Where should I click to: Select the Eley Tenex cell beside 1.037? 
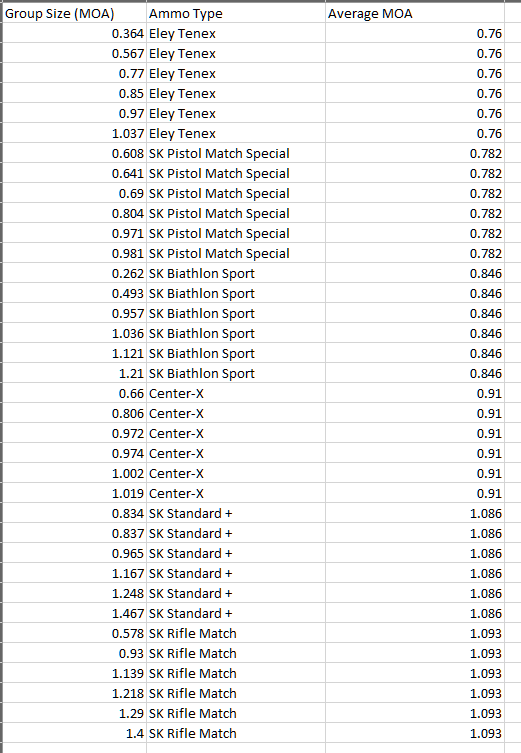click(x=236, y=134)
